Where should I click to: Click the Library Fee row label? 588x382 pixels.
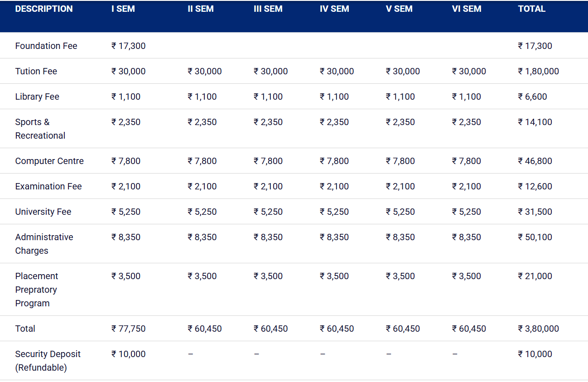[37, 97]
